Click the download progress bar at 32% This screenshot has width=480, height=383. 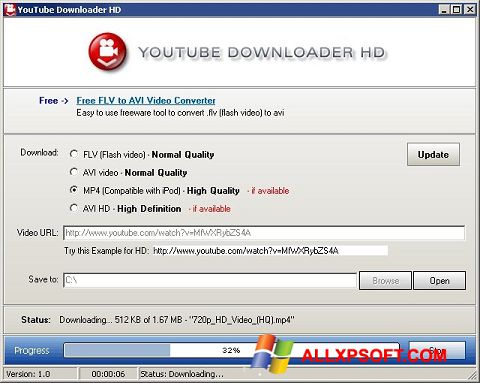[x=231, y=350]
